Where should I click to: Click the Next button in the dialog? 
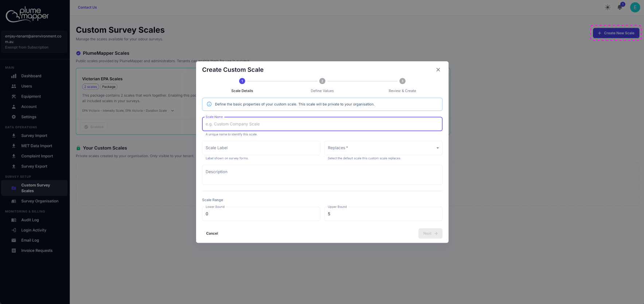[x=430, y=234]
